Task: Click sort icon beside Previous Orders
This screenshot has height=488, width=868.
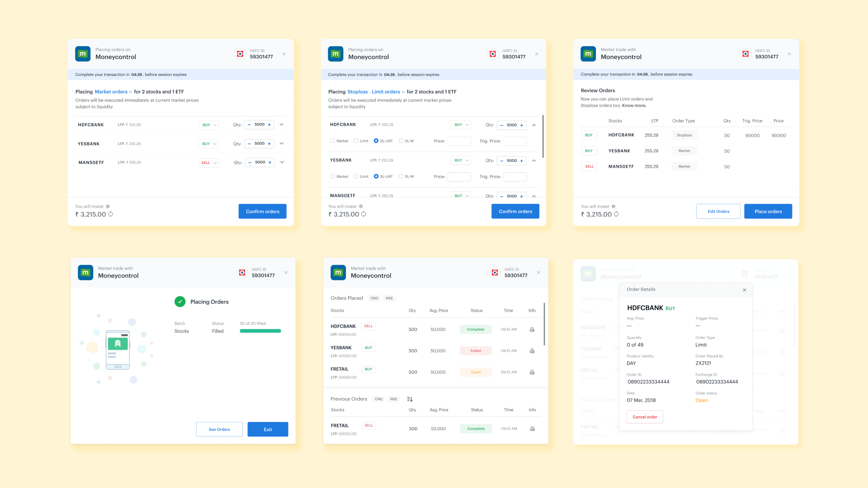Action: pos(410,399)
